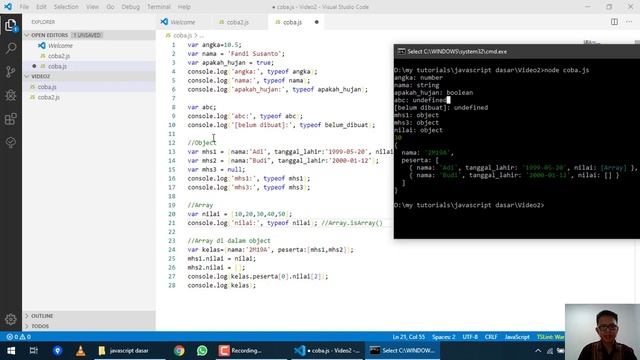The image size is (640, 360).
Task: Click the code minimap preview
Action: pyautogui.click(x=592, y=42)
